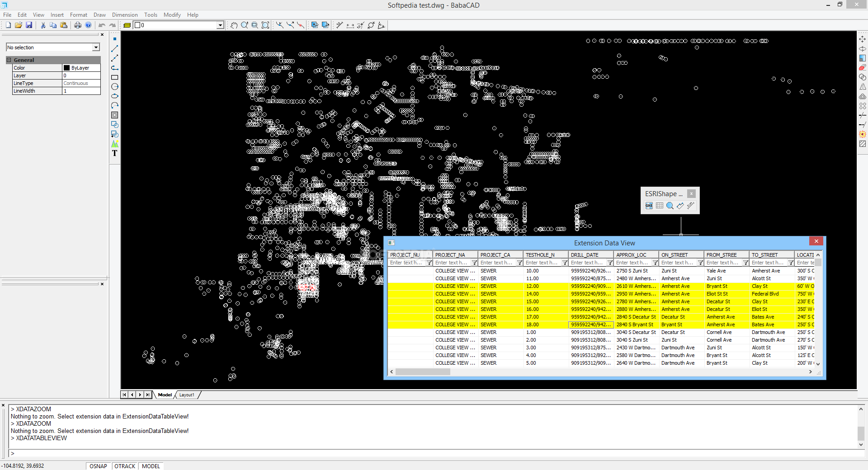Click the magnifier icon in ESRIShape toolbar
Image resolution: width=868 pixels, height=470 pixels.
click(670, 206)
